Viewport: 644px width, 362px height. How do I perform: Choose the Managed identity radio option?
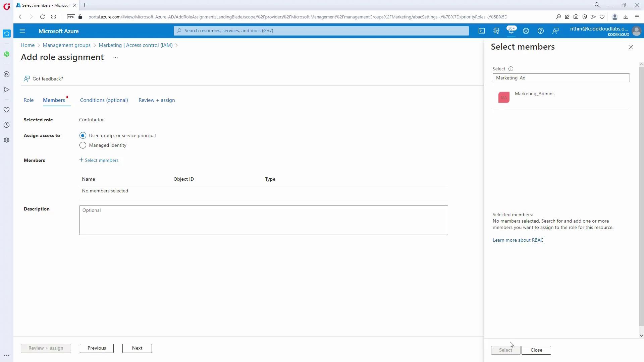83,145
